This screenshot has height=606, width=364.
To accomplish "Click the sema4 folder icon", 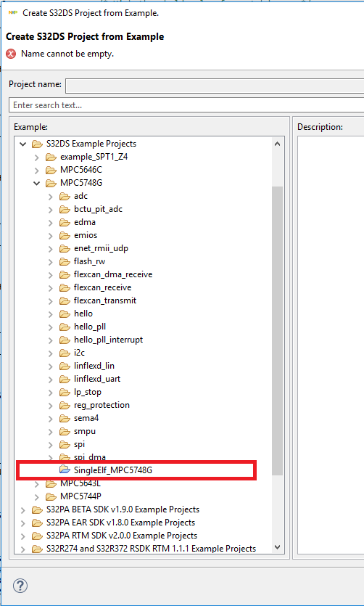I will pyautogui.click(x=65, y=418).
